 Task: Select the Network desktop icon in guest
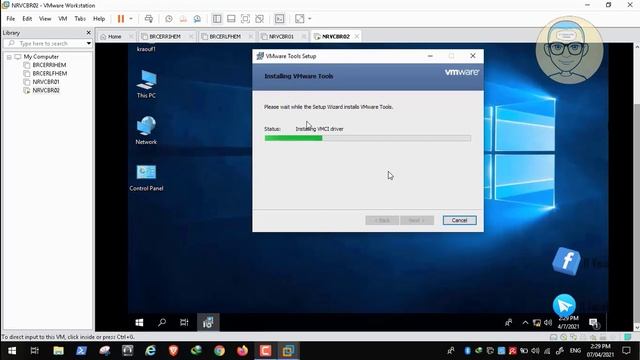(x=146, y=131)
